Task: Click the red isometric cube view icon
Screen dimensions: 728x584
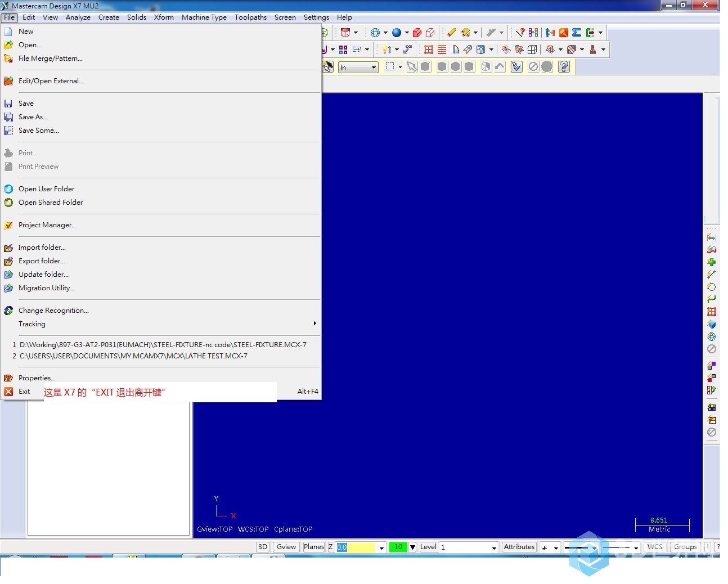Action: pos(345,33)
